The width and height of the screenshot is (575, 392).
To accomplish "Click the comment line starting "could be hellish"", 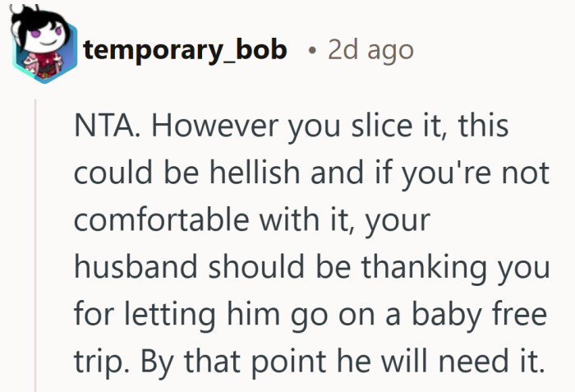I will (x=297, y=173).
